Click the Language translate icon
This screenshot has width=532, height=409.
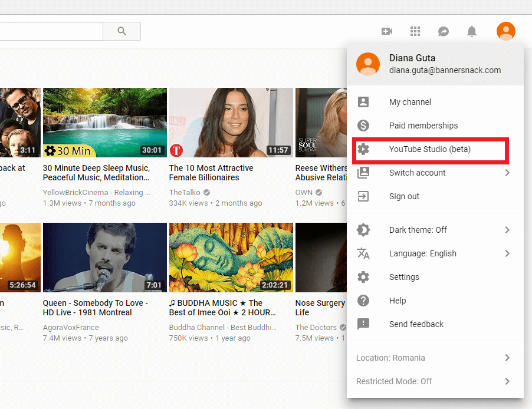click(x=363, y=253)
